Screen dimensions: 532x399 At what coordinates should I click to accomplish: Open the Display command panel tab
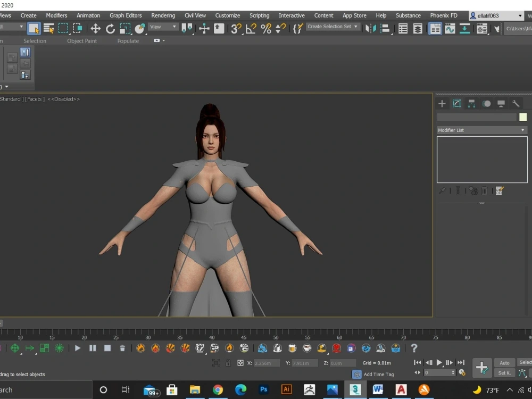[501, 104]
